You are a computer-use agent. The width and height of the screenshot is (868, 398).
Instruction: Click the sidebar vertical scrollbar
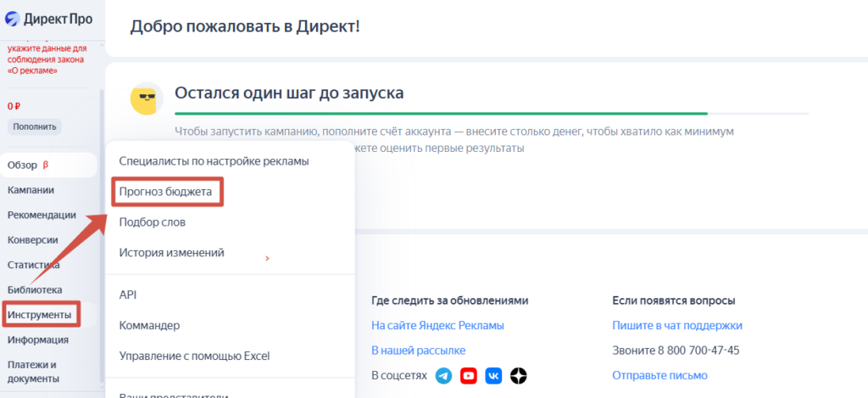(101, 235)
